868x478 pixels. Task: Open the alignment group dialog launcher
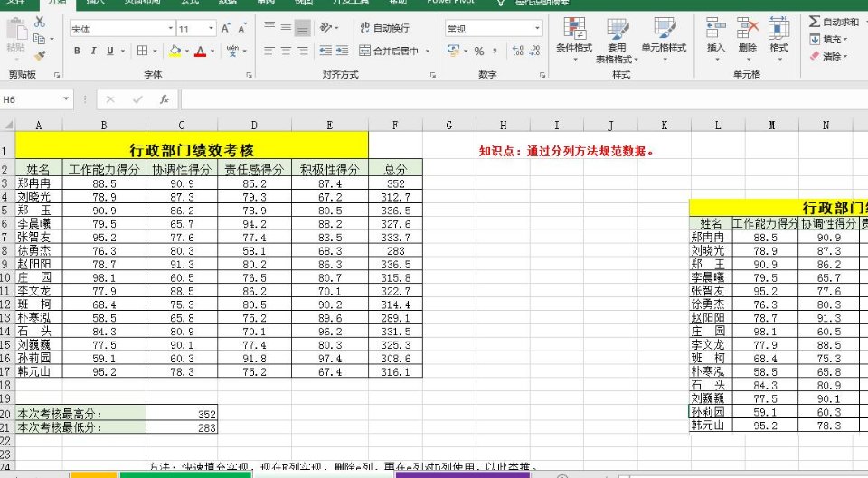tap(433, 75)
